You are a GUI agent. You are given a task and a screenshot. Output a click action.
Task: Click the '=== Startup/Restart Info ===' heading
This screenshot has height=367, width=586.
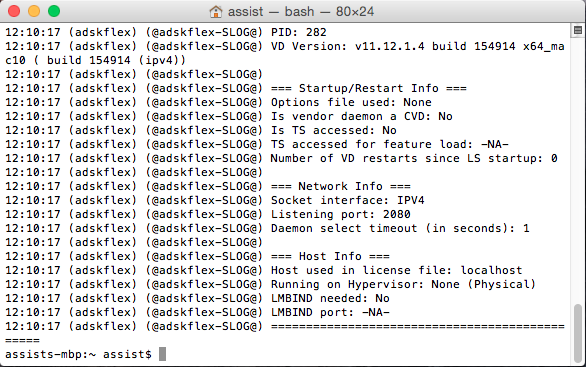tap(368, 88)
